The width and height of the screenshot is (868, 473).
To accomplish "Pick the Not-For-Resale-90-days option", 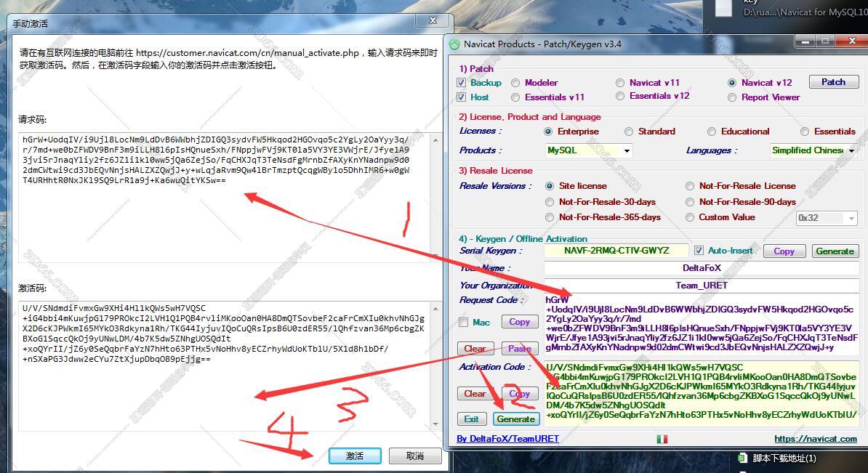I will coord(690,202).
